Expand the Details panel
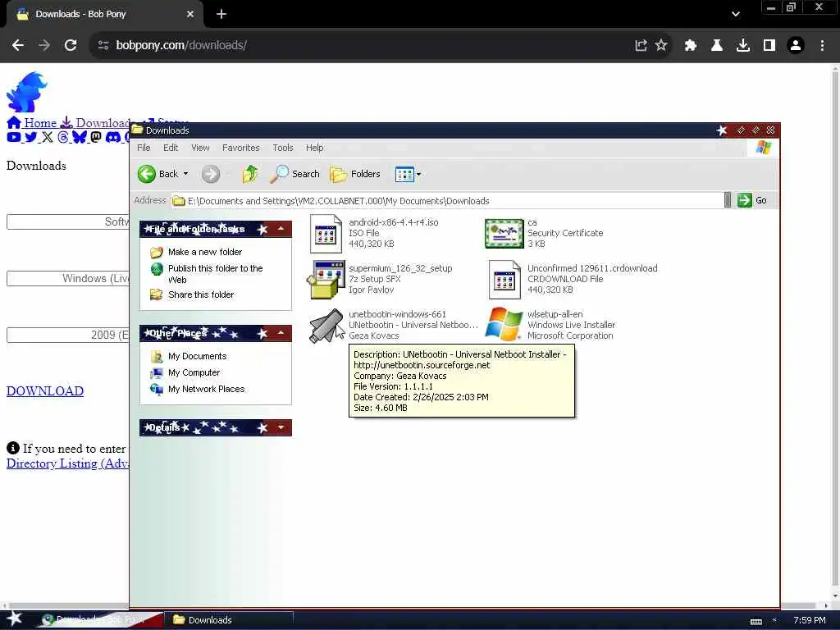 point(281,427)
